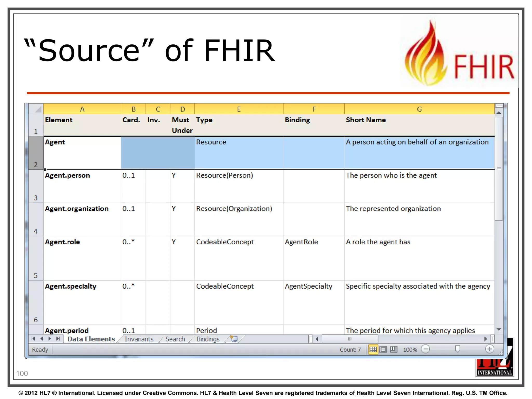Screen dimensions: 532x399
Task: Click the 'Count: 7' status bar entry
Action: [x=350, y=350]
